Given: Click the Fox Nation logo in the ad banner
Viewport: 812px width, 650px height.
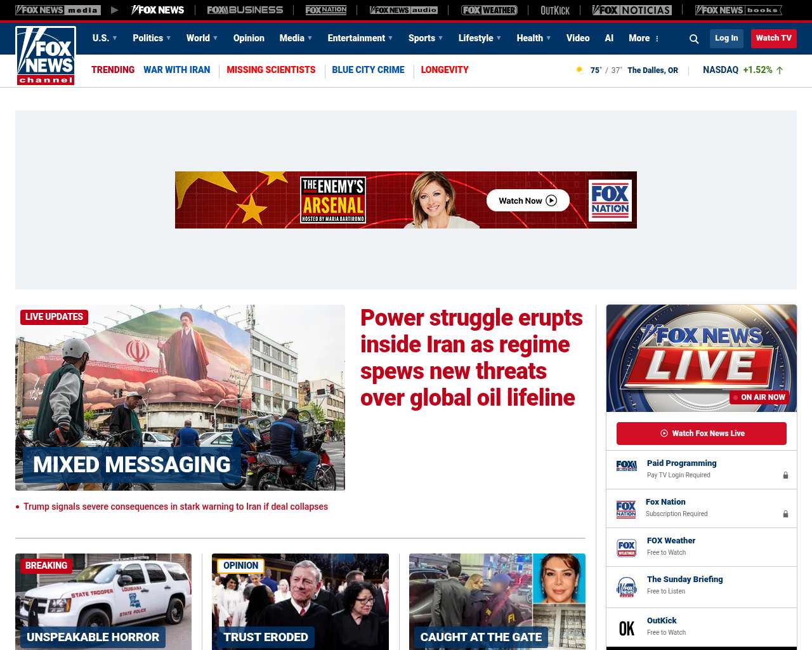Looking at the screenshot, I should point(610,201).
